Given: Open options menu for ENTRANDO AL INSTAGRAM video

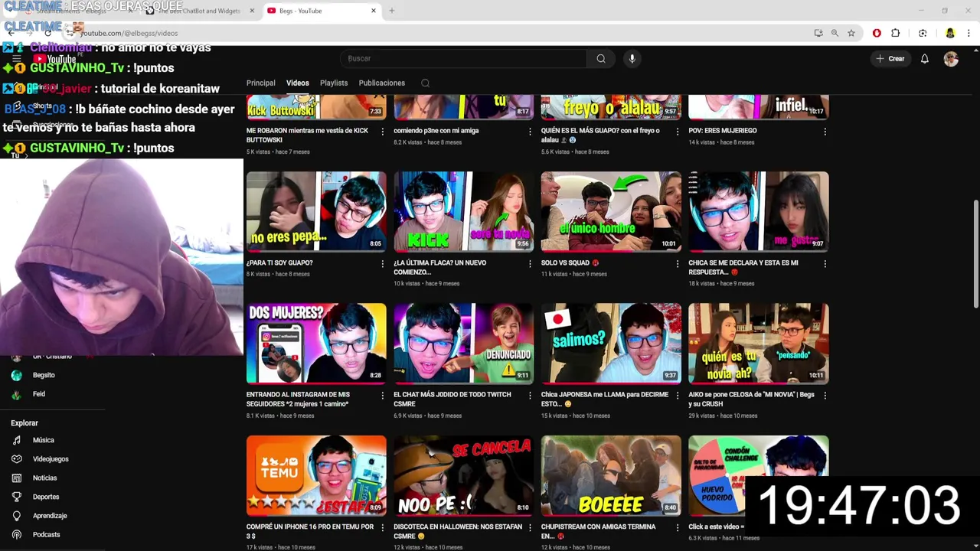Looking at the screenshot, I should [x=382, y=396].
